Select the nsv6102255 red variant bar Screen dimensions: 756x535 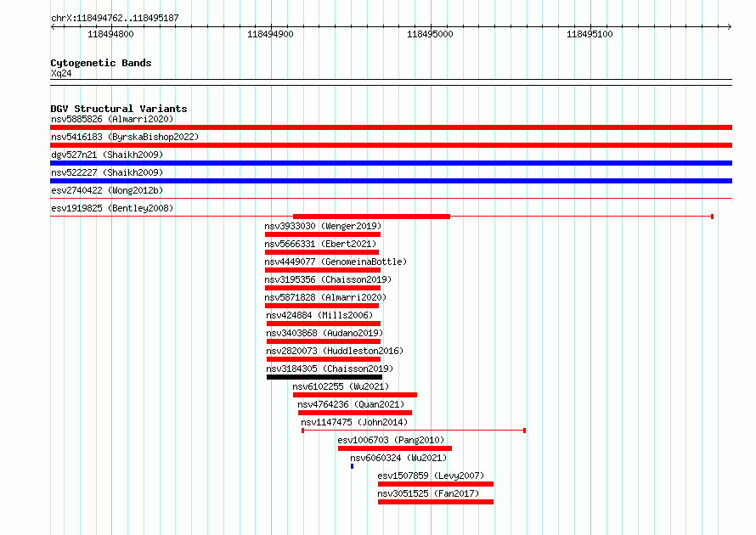click(x=355, y=395)
